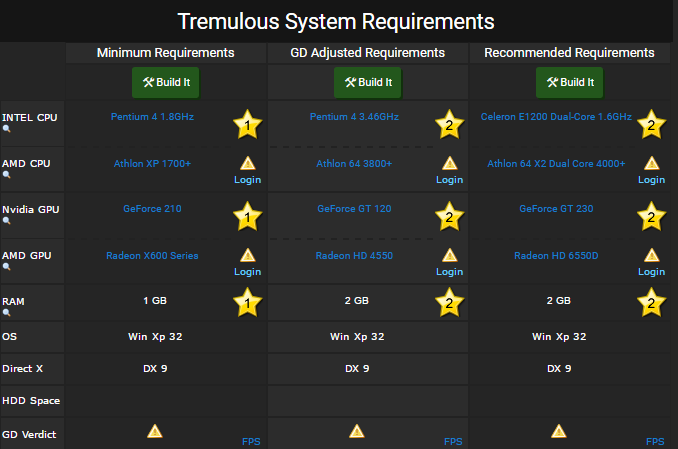678x449 pixels.
Task: Open the Pentium 4 3.46GHz link
Action: [355, 117]
